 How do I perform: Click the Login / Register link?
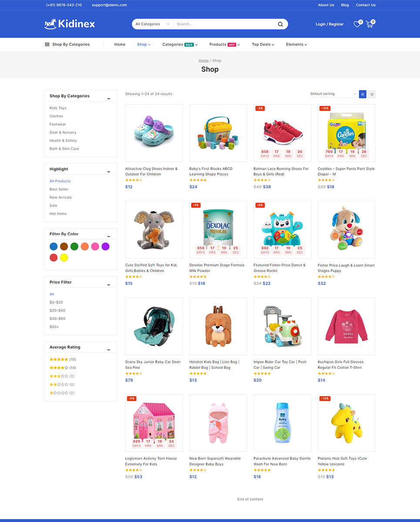[329, 24]
